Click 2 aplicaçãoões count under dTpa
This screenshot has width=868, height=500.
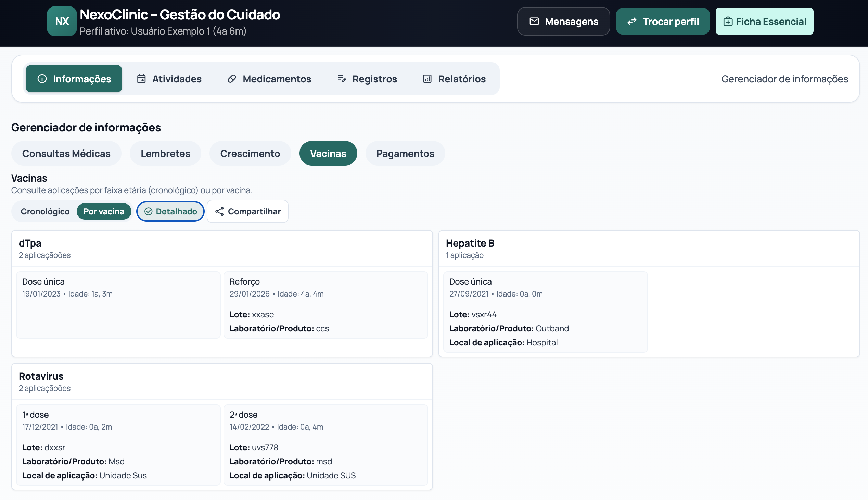point(45,255)
